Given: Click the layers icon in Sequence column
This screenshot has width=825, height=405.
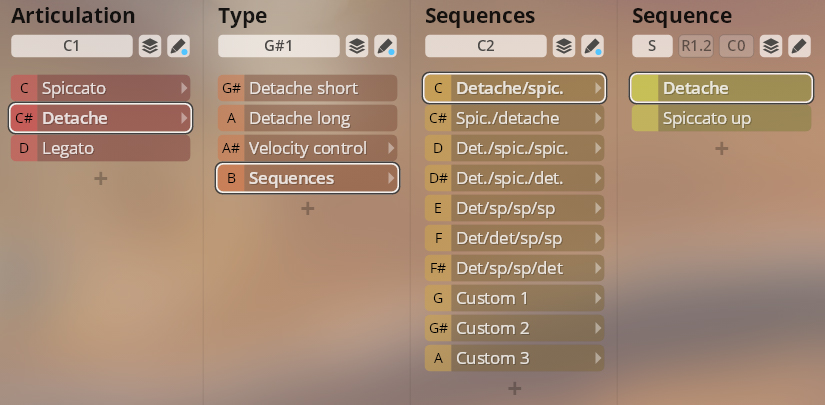Looking at the screenshot, I should click(x=770, y=46).
